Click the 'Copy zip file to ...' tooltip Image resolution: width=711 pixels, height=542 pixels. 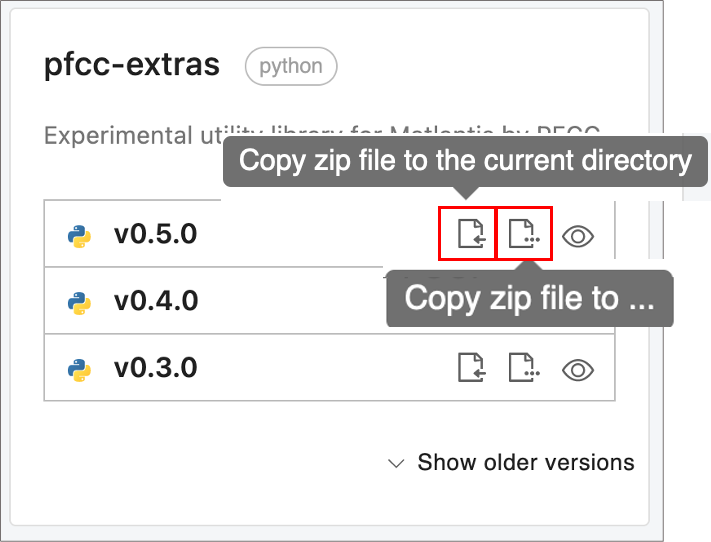point(530,297)
